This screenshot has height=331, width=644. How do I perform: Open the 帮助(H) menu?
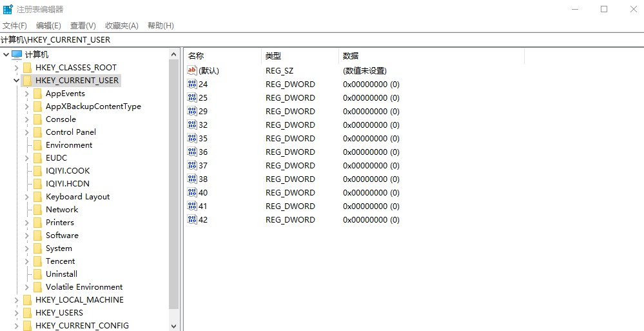pos(161,26)
